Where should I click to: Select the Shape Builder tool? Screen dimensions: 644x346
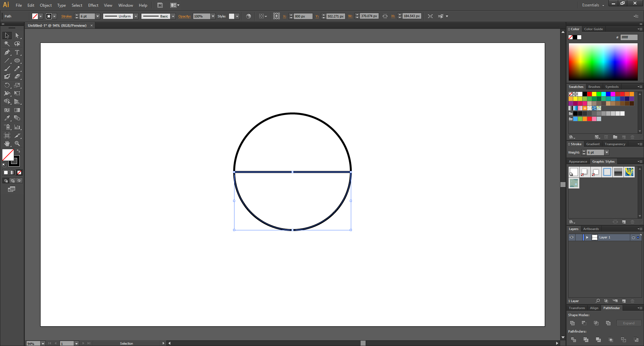[x=7, y=101]
